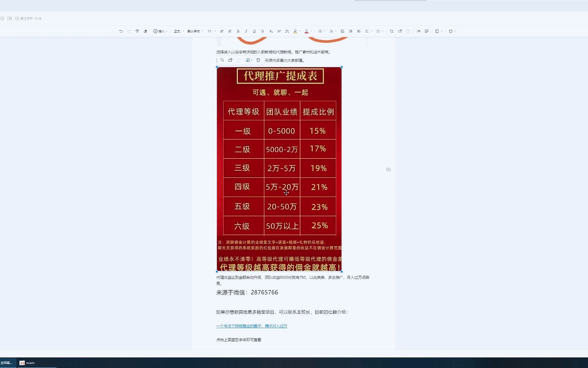Viewport: 588px width, 368px height.
Task: Click the 全网最... taskbar item
Action: pos(7,363)
